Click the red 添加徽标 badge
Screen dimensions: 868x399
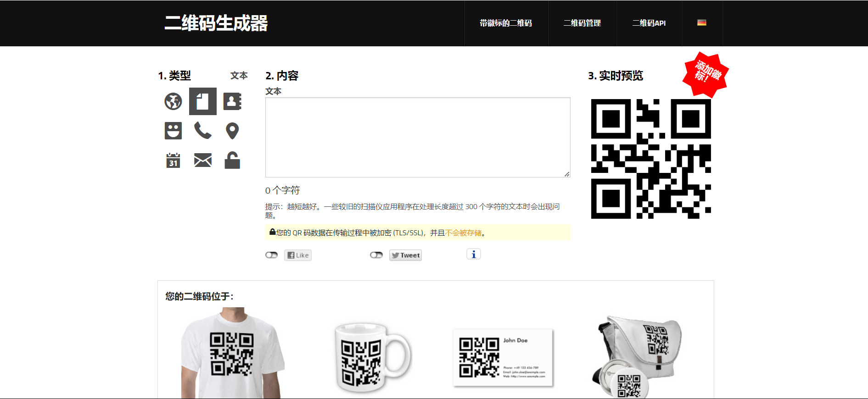tap(706, 74)
